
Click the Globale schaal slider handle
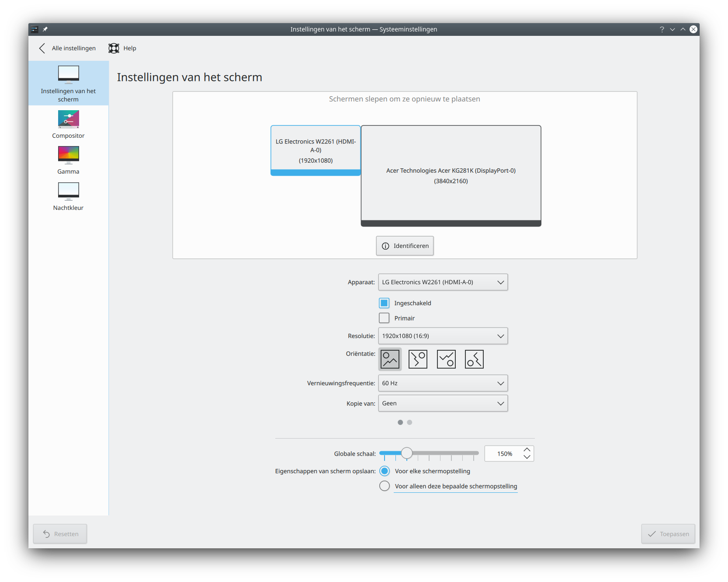coord(407,453)
